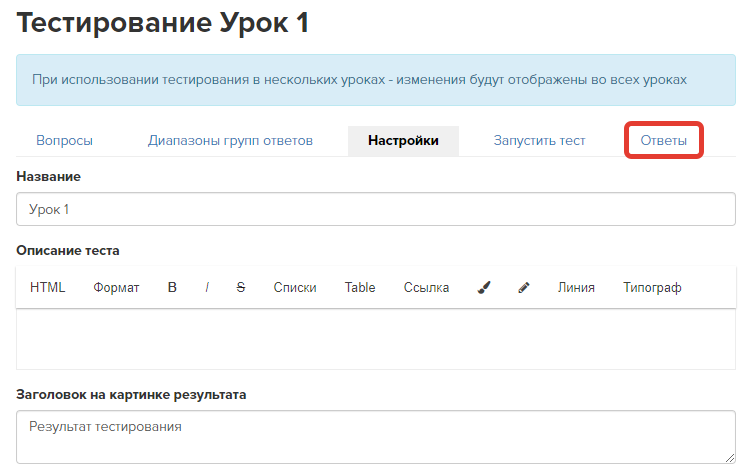Click the brush text color icon
The height and width of the screenshot is (471, 751).
pyautogui.click(x=484, y=287)
